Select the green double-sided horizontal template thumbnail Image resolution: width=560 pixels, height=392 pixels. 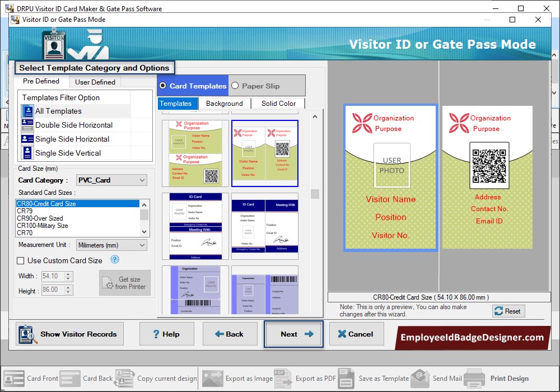(x=195, y=153)
